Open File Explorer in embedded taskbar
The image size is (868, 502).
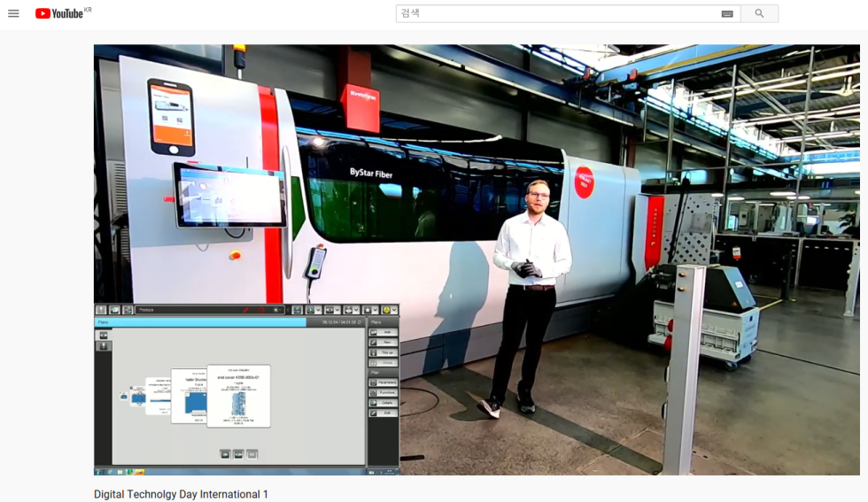[120, 472]
